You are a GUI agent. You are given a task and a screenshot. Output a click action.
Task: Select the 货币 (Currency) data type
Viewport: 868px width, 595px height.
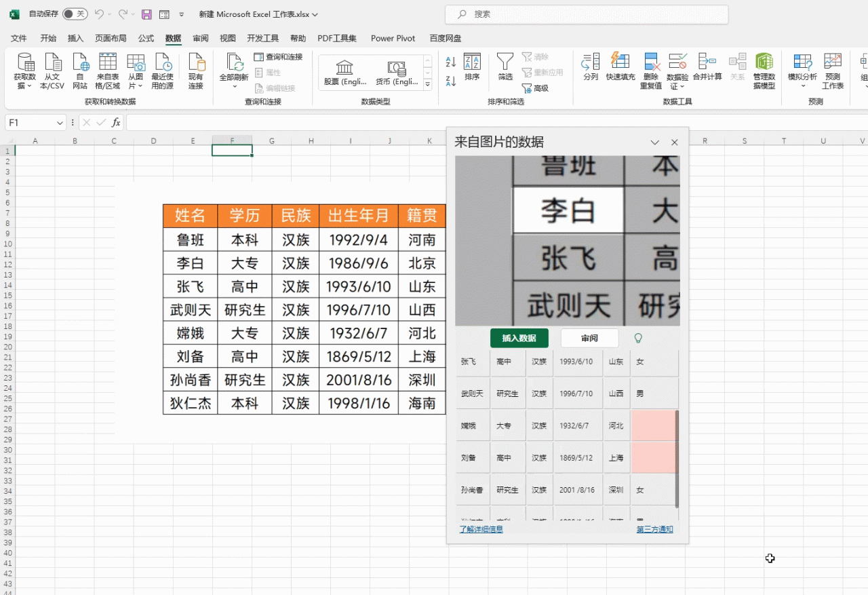pyautogui.click(x=397, y=73)
